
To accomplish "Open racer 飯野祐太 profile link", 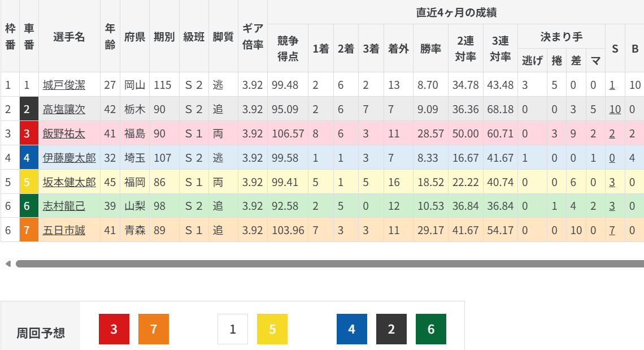I will click(64, 134).
